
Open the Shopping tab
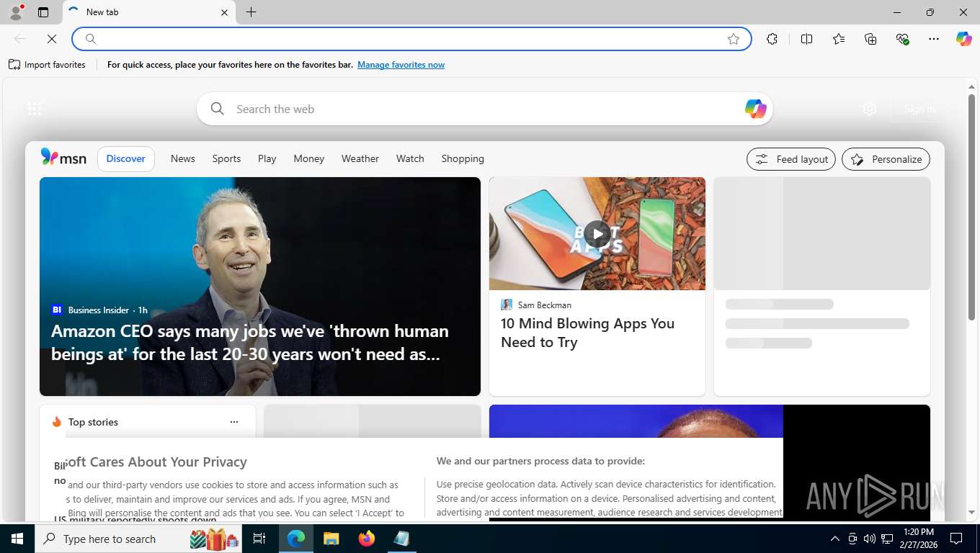pos(463,158)
